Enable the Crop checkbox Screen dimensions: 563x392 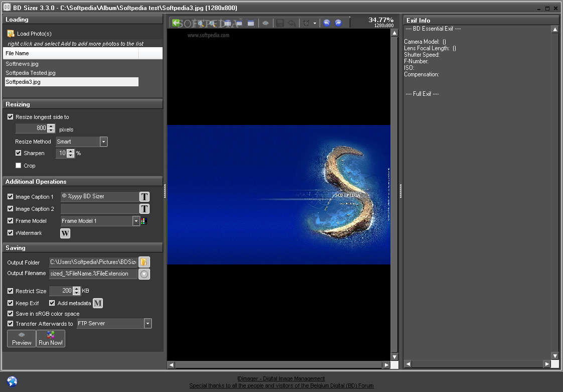(18, 165)
